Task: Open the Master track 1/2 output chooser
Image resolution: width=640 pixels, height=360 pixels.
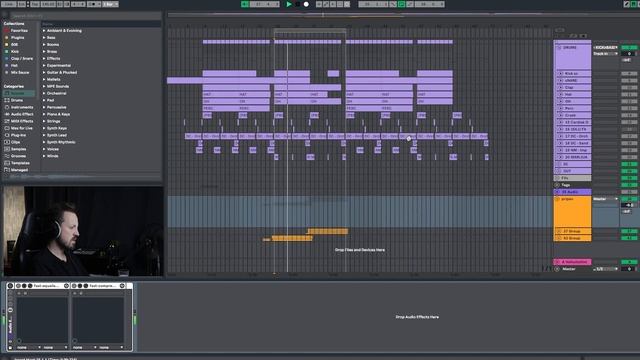Action: coord(605,269)
